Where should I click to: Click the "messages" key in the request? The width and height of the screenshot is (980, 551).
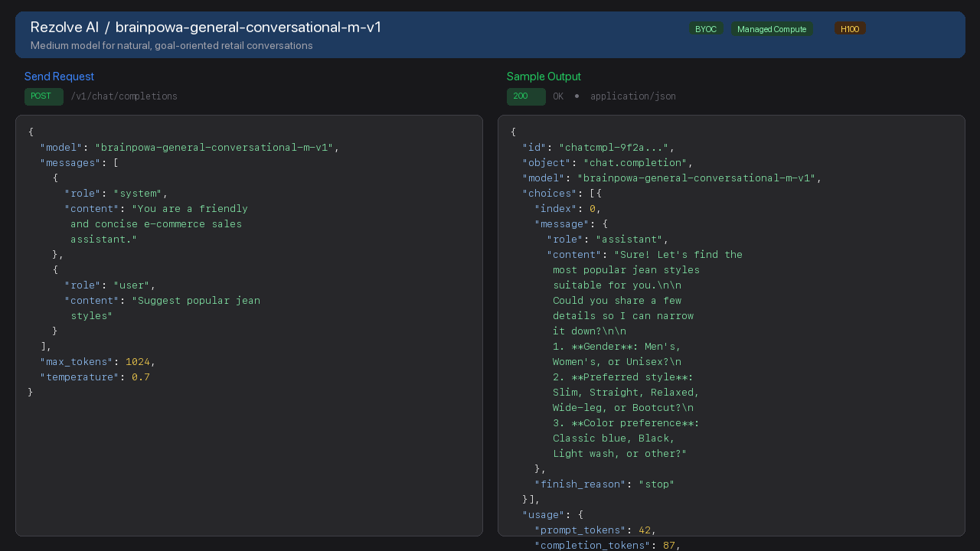pos(70,163)
